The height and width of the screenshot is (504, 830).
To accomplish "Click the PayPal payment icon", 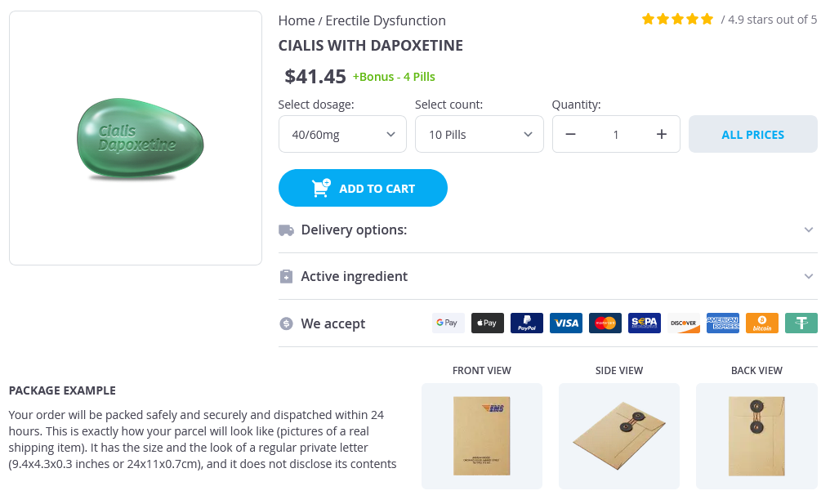I will pyautogui.click(x=527, y=323).
